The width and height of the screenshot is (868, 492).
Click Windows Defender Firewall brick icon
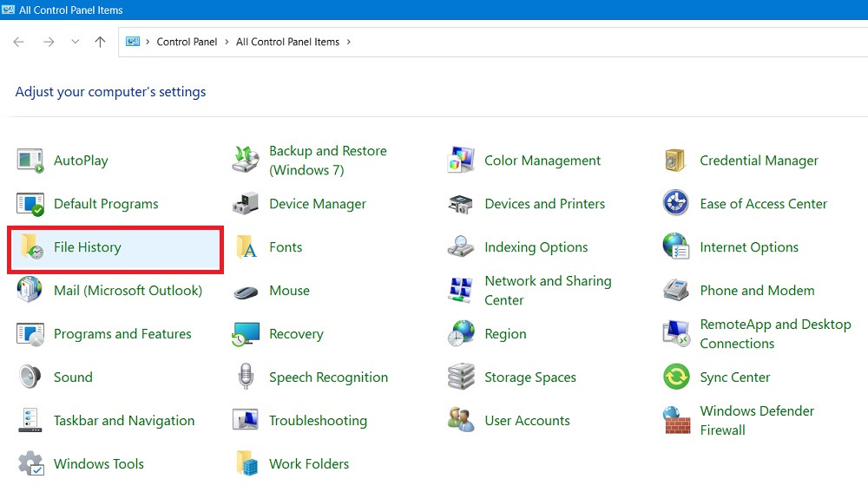pyautogui.click(x=675, y=421)
